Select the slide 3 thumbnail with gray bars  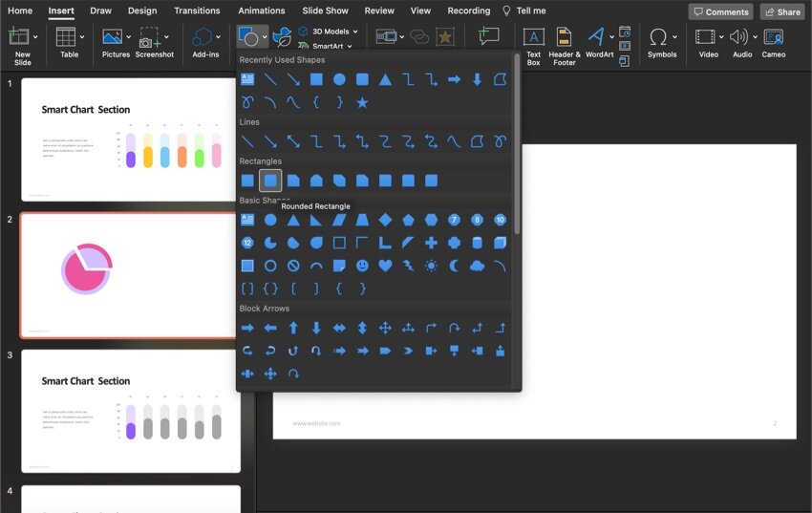pyautogui.click(x=130, y=410)
